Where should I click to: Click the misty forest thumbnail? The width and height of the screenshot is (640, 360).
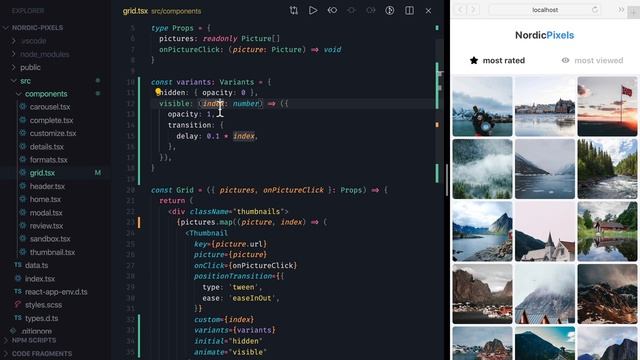[x=482, y=169]
